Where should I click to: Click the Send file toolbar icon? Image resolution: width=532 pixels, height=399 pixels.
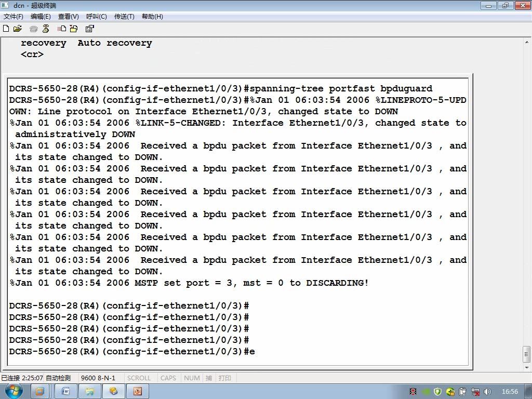point(61,29)
